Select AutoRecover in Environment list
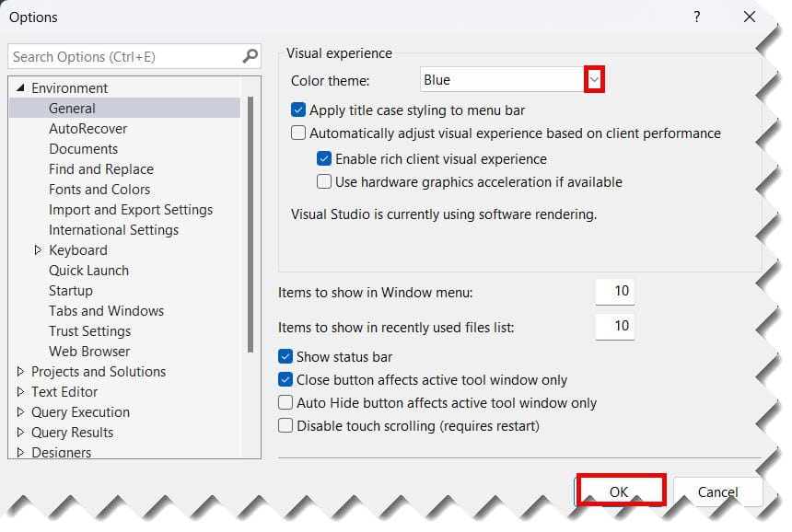The image size is (792, 532). click(x=87, y=129)
